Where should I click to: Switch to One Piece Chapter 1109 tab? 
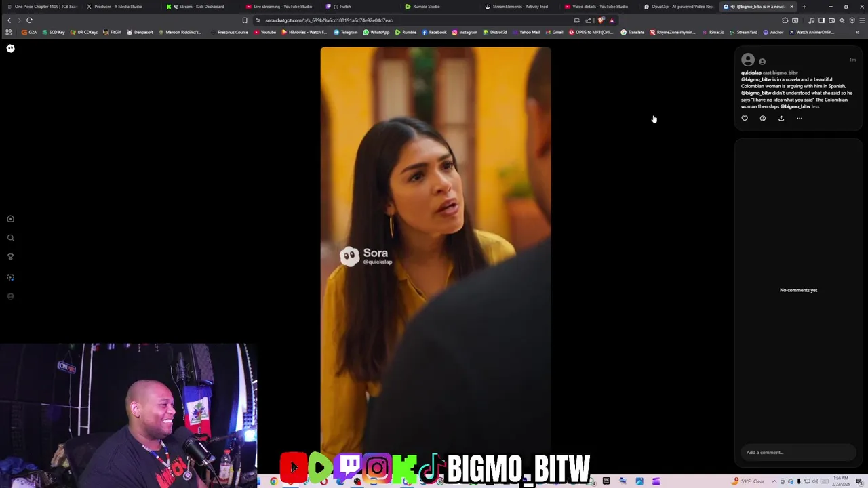click(x=42, y=7)
